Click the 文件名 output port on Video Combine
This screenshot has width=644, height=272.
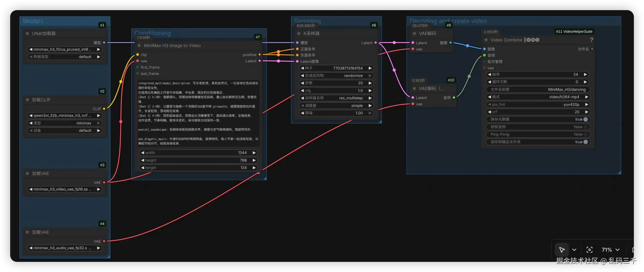pos(592,49)
